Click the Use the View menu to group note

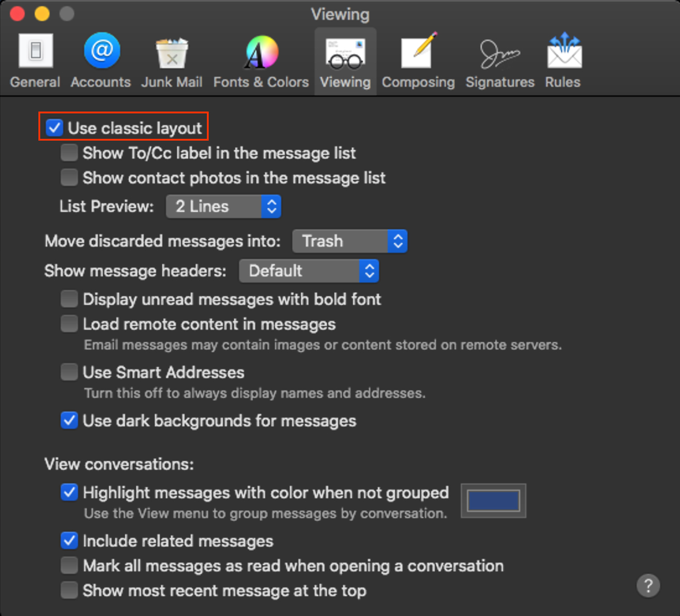pyautogui.click(x=266, y=513)
